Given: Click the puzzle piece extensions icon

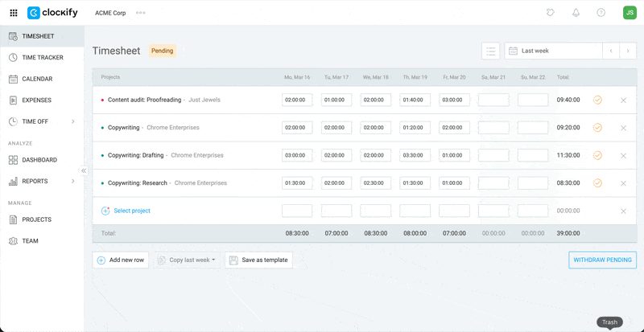Looking at the screenshot, I should click(550, 13).
